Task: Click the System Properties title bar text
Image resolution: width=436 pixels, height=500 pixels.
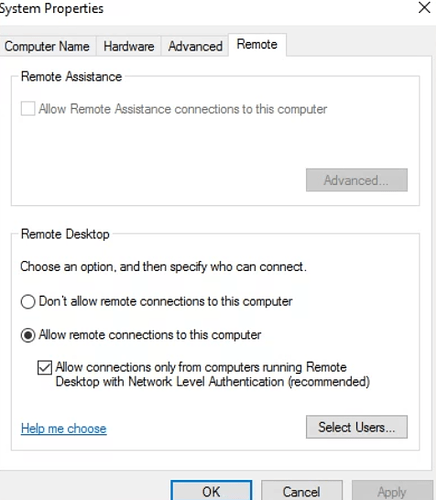Action: tap(52, 8)
